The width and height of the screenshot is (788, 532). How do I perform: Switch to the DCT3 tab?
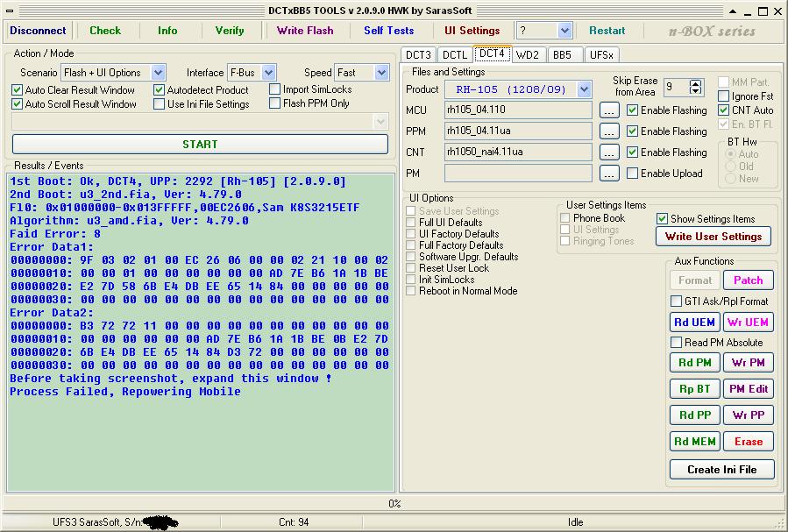coord(418,54)
